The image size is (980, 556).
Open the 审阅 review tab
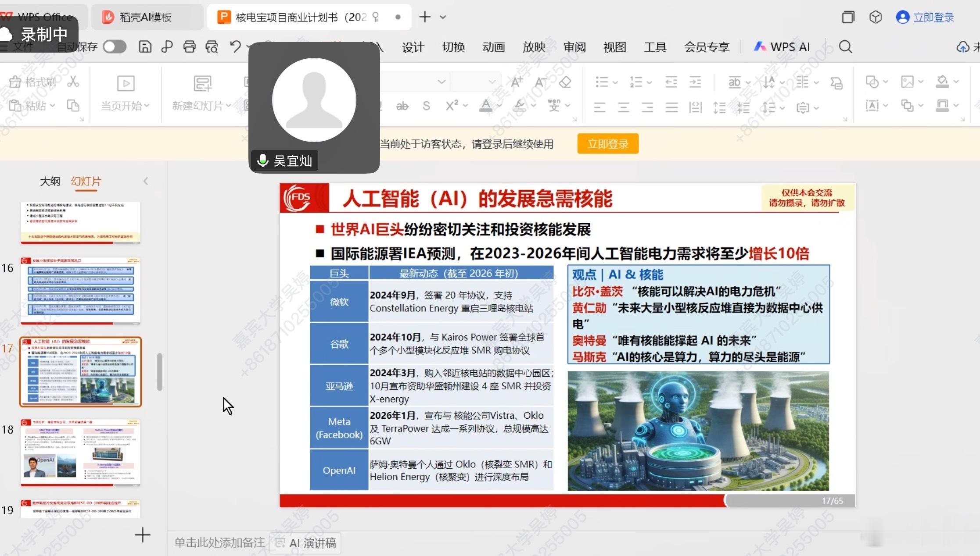pyautogui.click(x=574, y=47)
